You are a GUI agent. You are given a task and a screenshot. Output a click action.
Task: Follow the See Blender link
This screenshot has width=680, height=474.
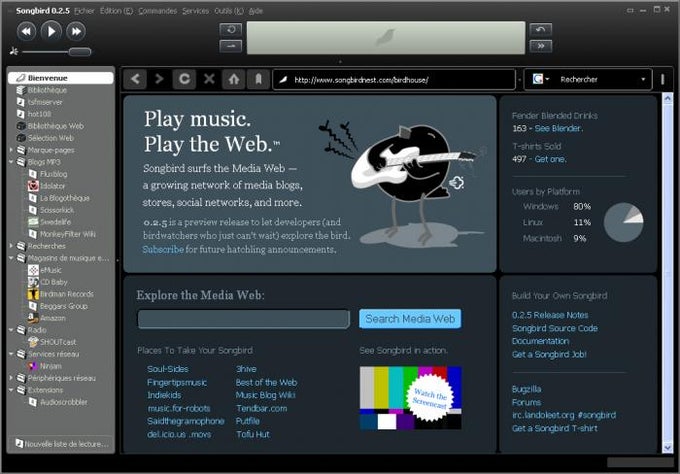point(558,128)
